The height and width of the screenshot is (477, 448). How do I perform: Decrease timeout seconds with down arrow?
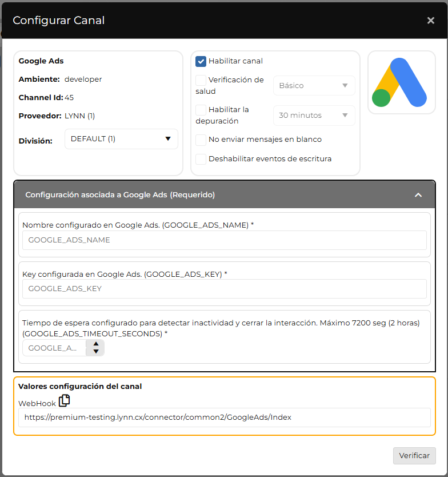[x=96, y=351]
